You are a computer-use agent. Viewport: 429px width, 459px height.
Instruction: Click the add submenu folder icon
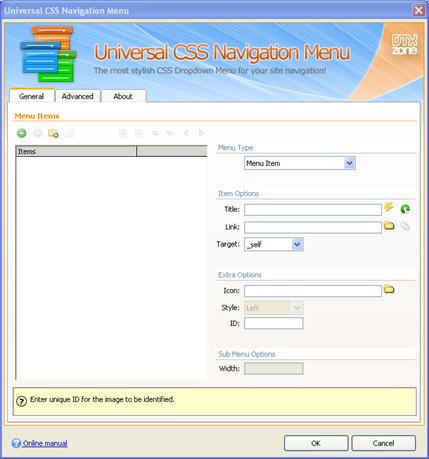click(x=53, y=133)
